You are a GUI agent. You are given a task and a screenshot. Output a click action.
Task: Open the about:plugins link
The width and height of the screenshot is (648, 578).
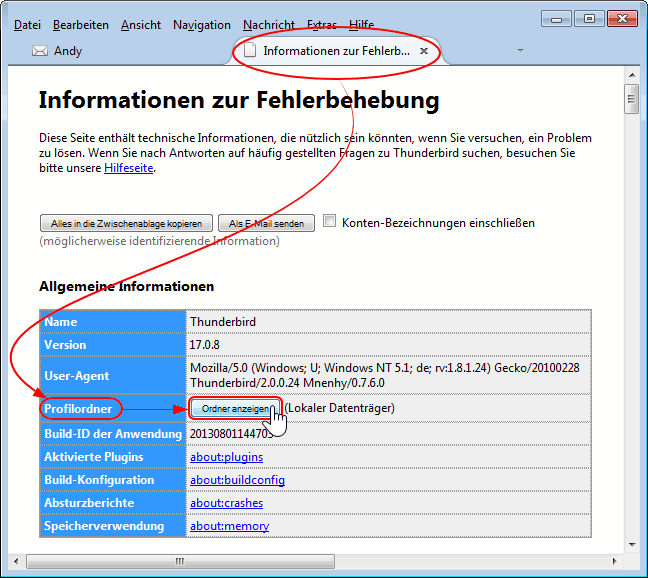[226, 457]
